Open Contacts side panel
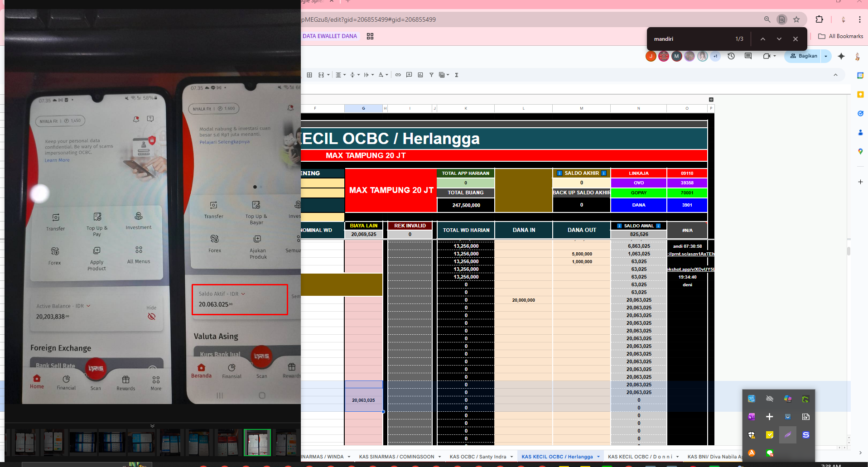Screen dimensions: 868x467 click(x=860, y=132)
